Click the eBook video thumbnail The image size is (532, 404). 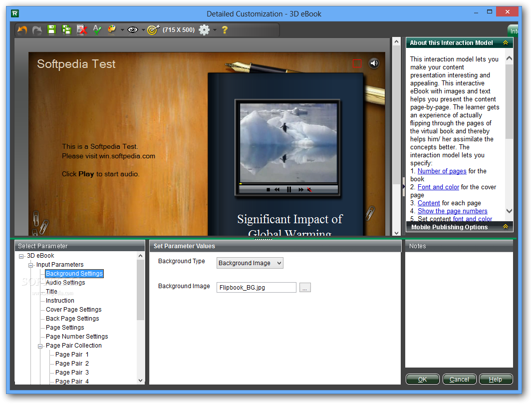pos(288,143)
